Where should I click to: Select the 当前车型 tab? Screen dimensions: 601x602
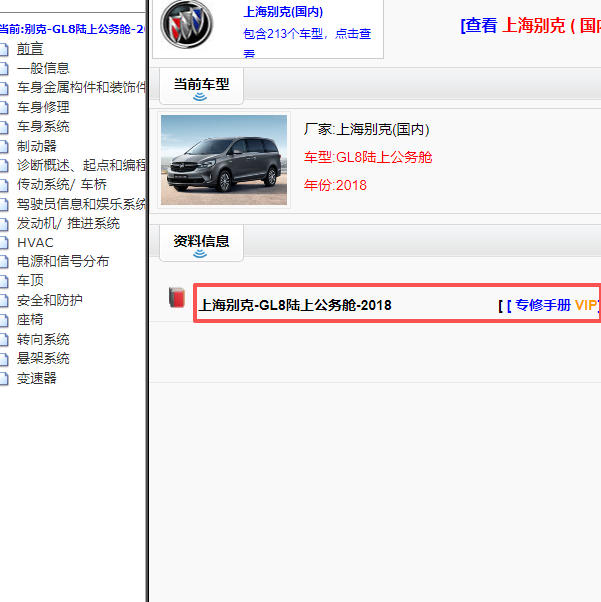pos(201,85)
